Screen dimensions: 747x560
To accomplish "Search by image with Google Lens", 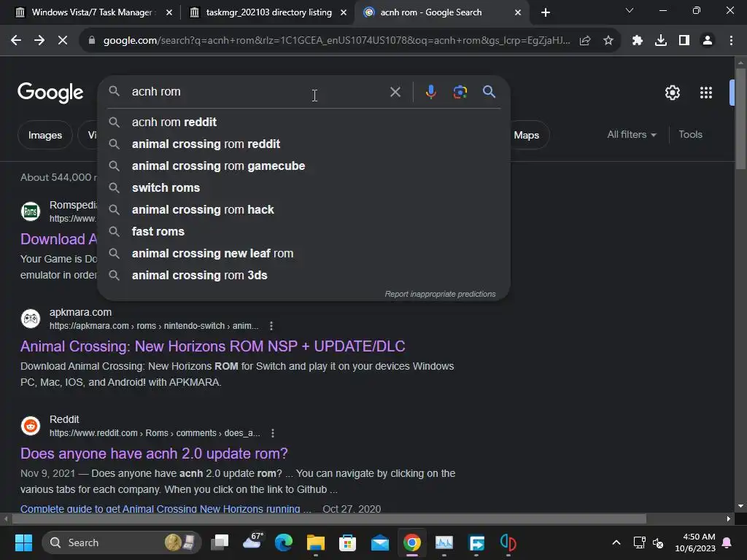I will point(460,92).
